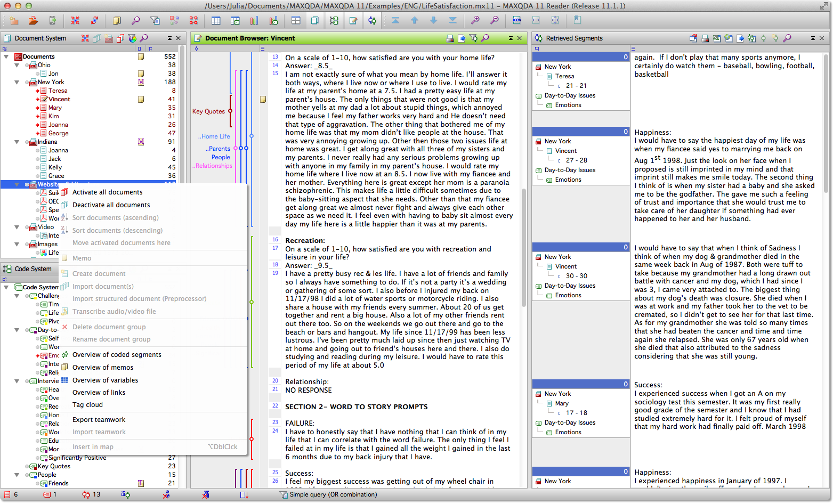Click the blue up arrow navigation icon
The image size is (833, 504).
[x=415, y=20]
